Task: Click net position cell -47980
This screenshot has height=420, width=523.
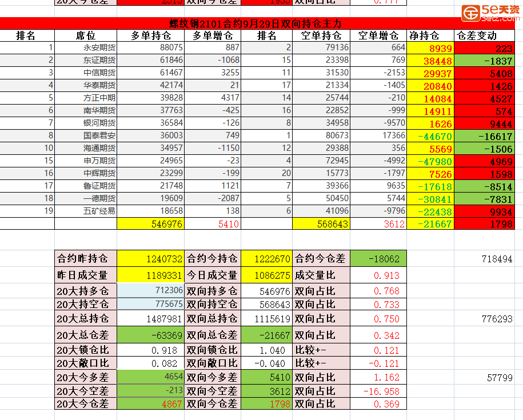Action: pos(430,161)
